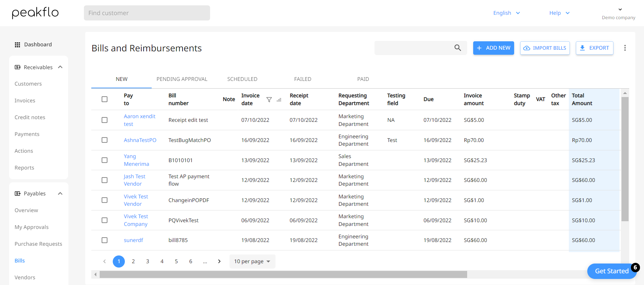This screenshot has width=644, height=285.
Task: Go to the next page arrow
Action: click(219, 262)
